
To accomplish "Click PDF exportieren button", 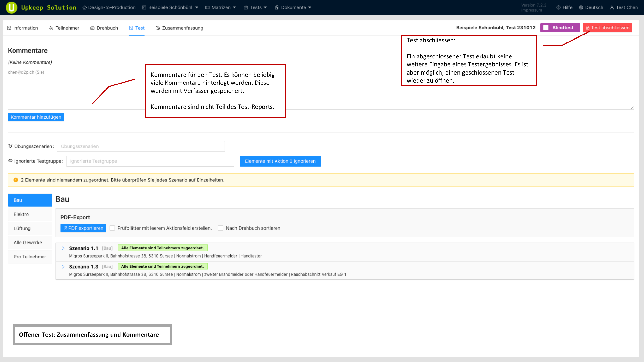I will point(83,228).
